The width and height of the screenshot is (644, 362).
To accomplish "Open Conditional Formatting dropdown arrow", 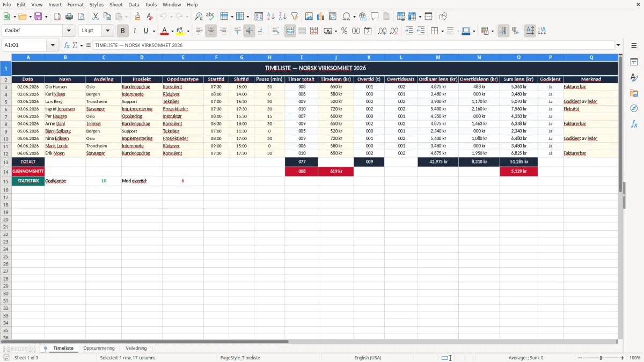I will pos(493,31).
